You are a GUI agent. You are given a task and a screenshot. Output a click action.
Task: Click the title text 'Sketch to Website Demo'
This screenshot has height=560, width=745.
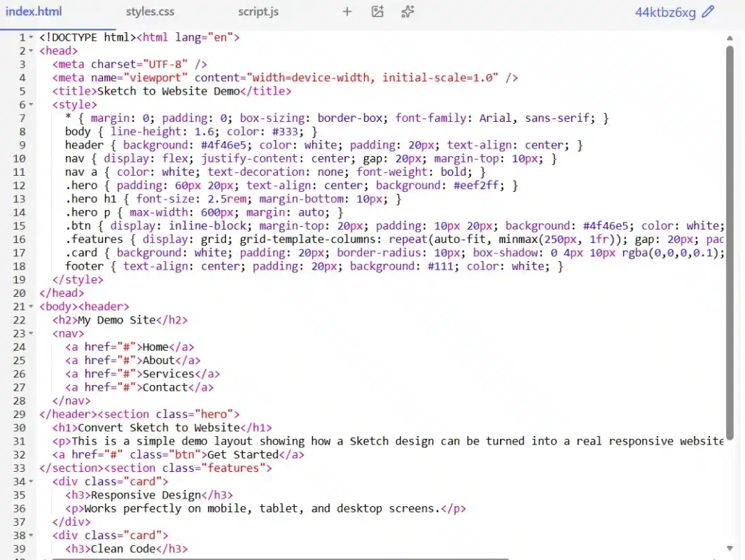point(169,91)
